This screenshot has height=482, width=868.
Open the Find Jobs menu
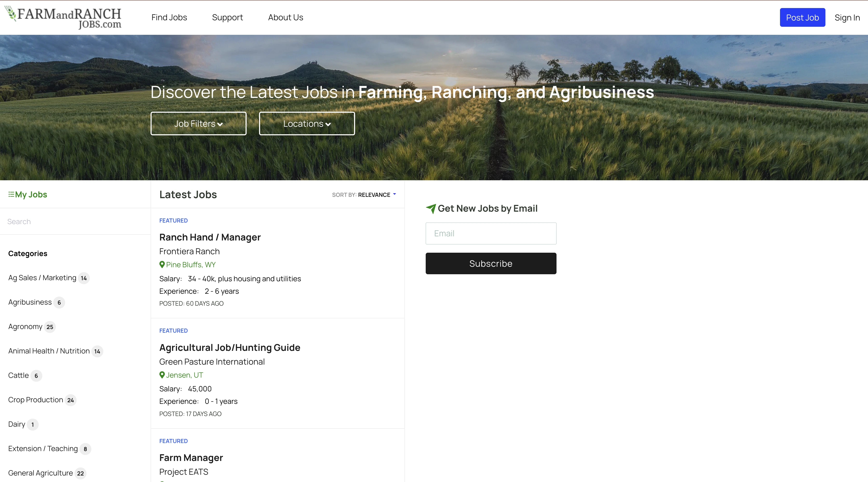coord(169,17)
